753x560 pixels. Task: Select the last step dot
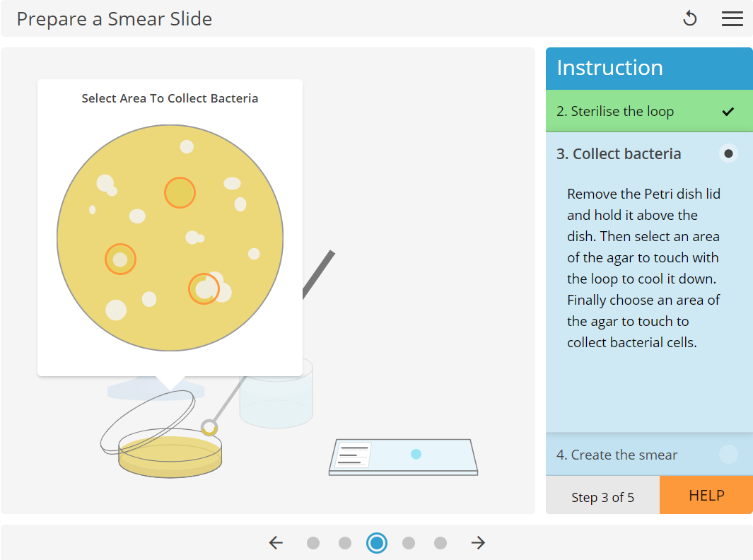[x=440, y=543]
